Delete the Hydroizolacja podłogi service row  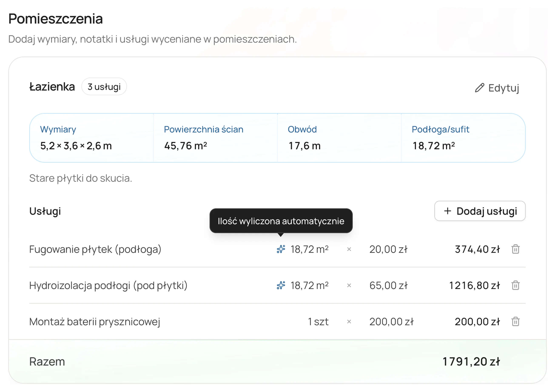[515, 285]
